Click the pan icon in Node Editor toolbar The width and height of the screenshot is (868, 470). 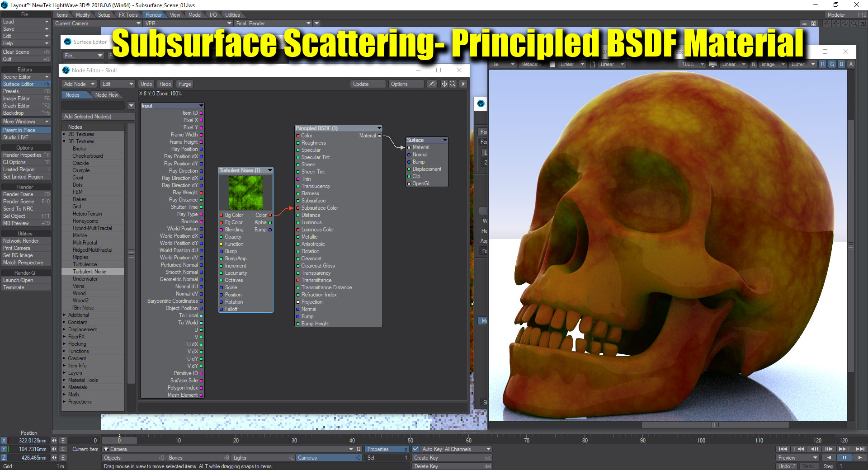click(x=444, y=84)
